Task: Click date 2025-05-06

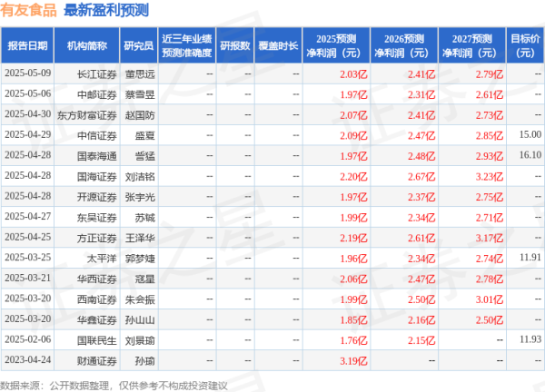Action: pos(28,93)
